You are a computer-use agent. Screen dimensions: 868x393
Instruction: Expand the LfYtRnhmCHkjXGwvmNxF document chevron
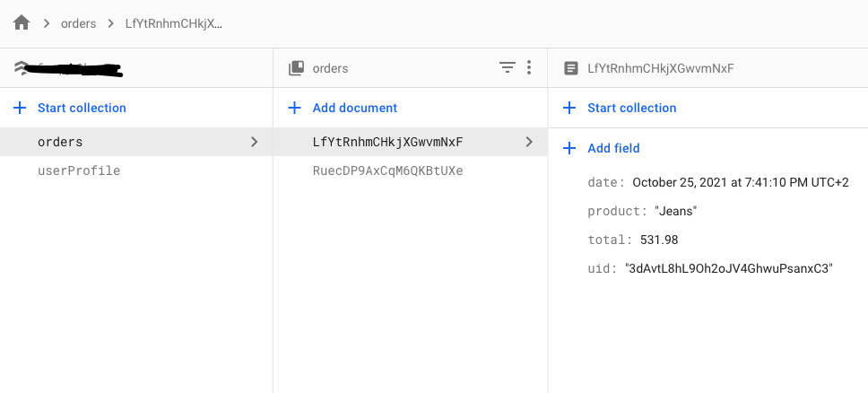(529, 142)
